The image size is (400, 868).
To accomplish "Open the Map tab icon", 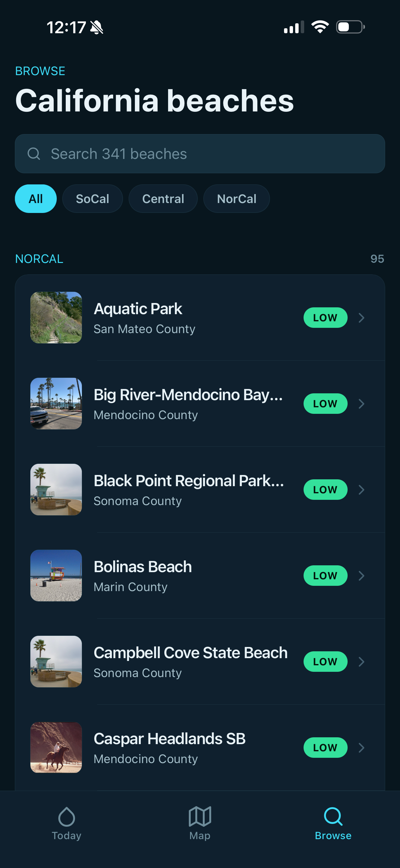I will coord(200,816).
